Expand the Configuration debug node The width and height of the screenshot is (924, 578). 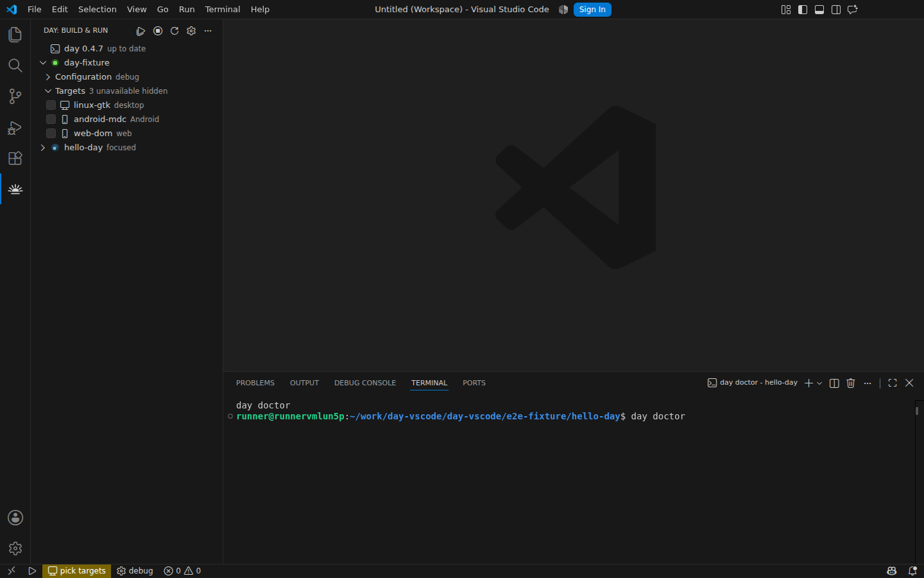[48, 77]
